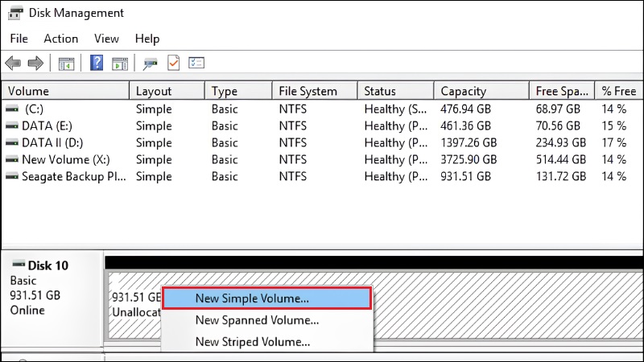Choose New Striped Volume from context menu

267,341
